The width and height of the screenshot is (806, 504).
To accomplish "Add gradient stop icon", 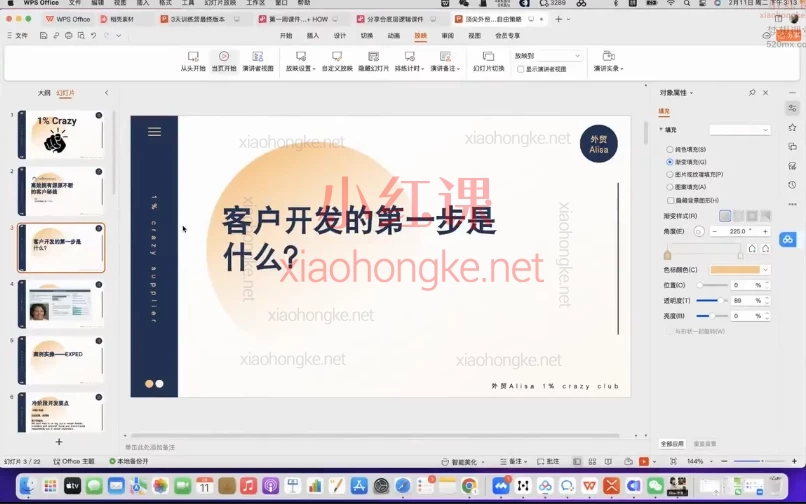I will click(x=752, y=249).
